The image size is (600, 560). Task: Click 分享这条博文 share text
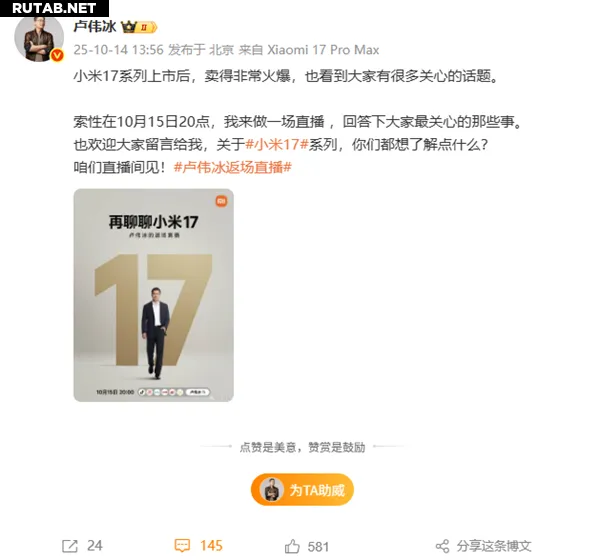pyautogui.click(x=494, y=546)
